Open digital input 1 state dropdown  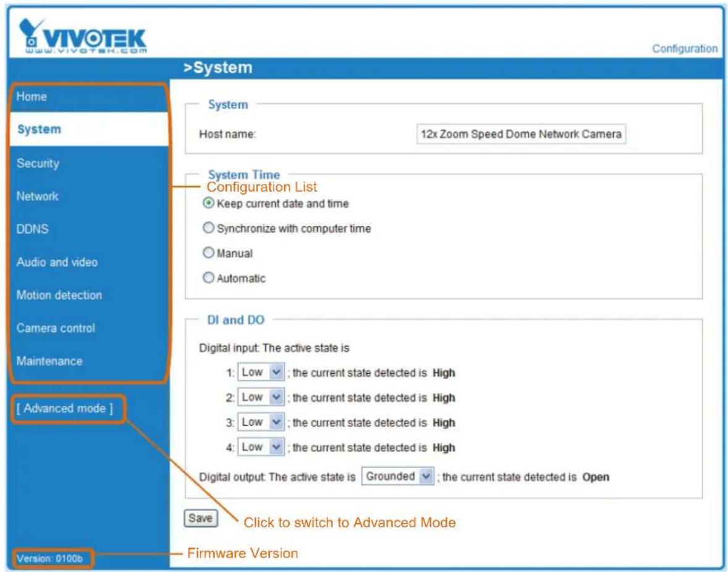pos(261,372)
